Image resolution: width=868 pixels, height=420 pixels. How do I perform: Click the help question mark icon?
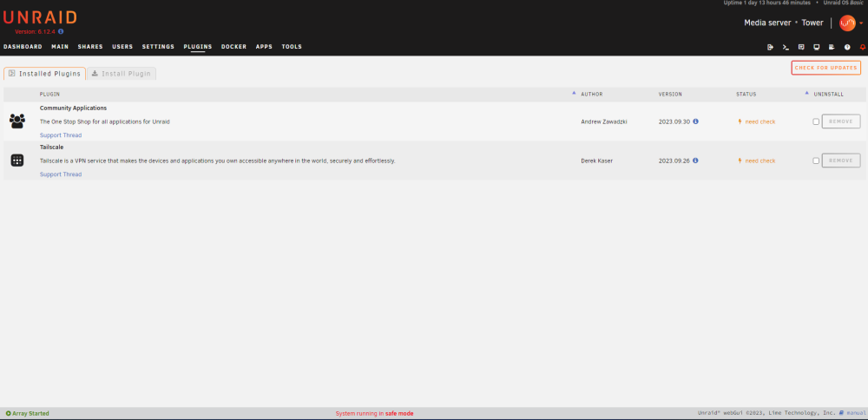coord(847,48)
